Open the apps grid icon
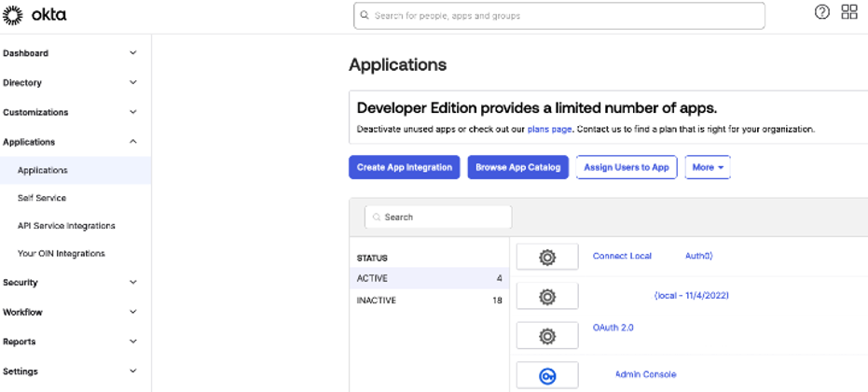Screen dimensions: 868x392 [x=849, y=12]
